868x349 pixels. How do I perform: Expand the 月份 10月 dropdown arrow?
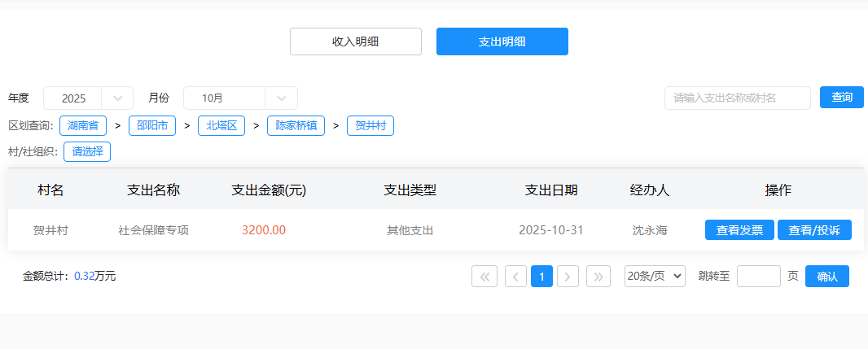(x=282, y=98)
